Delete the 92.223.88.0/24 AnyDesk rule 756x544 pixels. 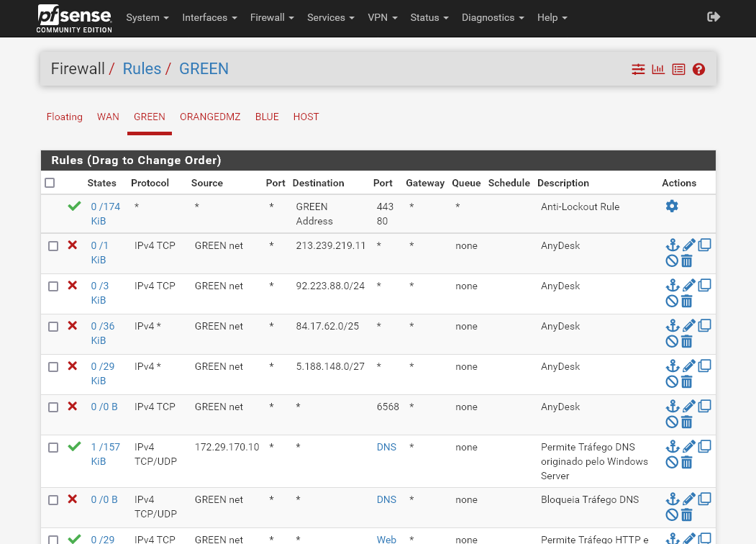pyautogui.click(x=687, y=301)
